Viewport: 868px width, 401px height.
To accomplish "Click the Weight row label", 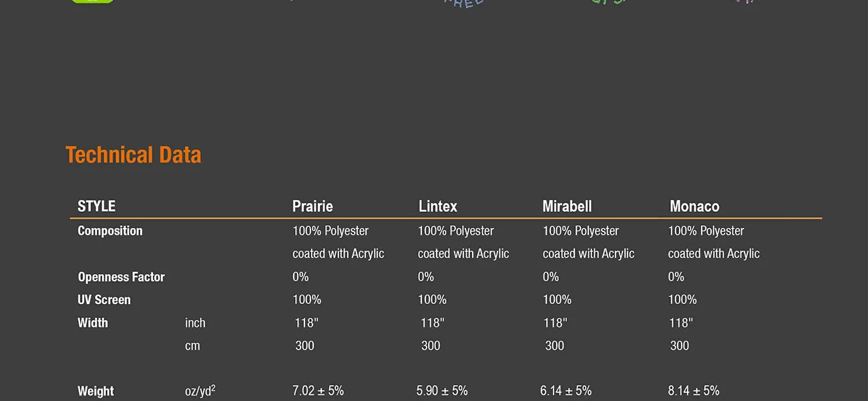I will [95, 391].
